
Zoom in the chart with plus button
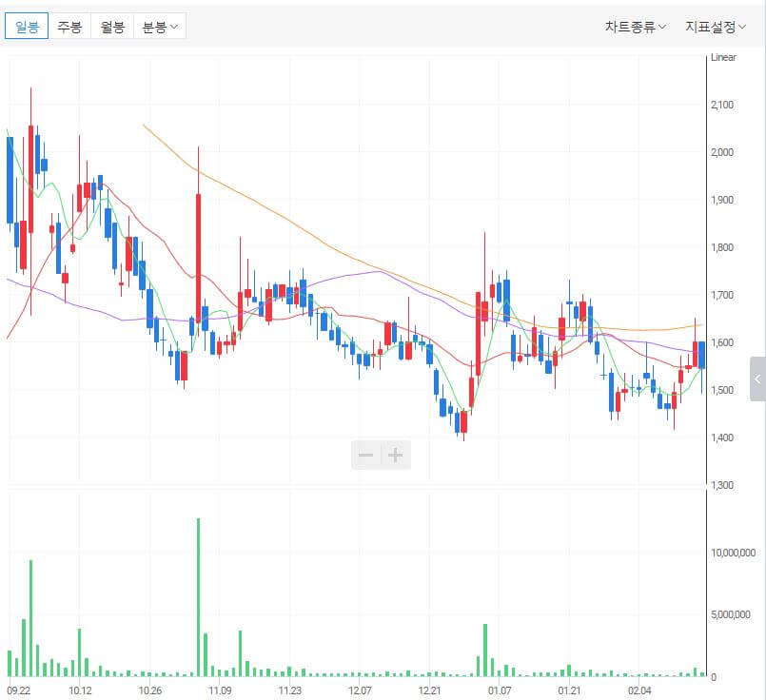coord(396,455)
